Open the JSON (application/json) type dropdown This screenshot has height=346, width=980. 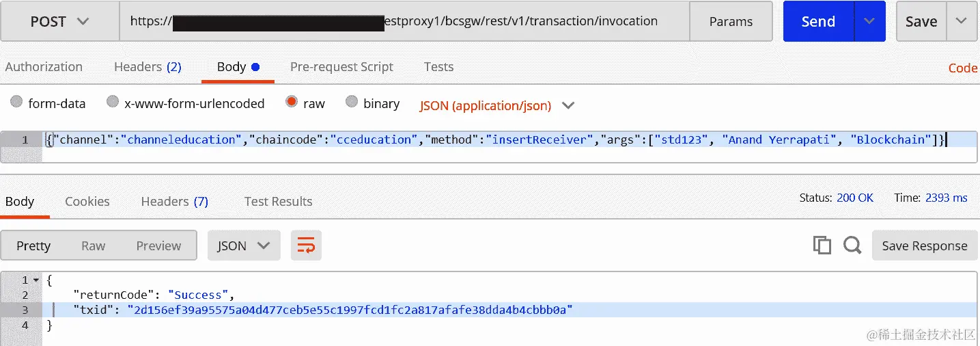coord(497,105)
